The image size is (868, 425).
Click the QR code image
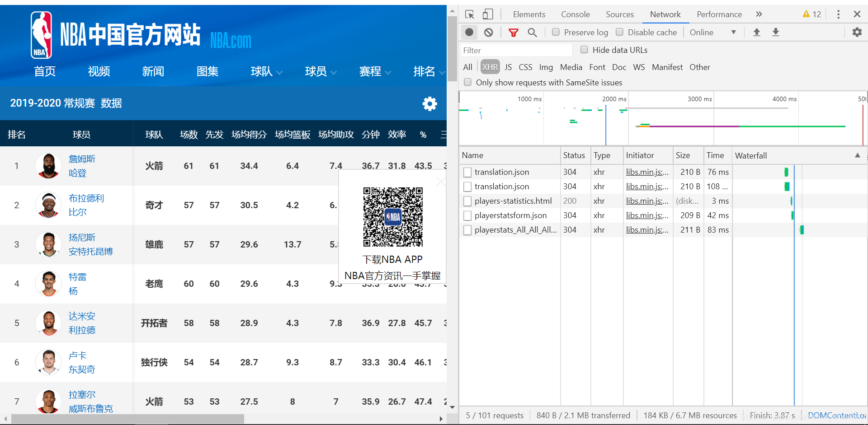(393, 217)
